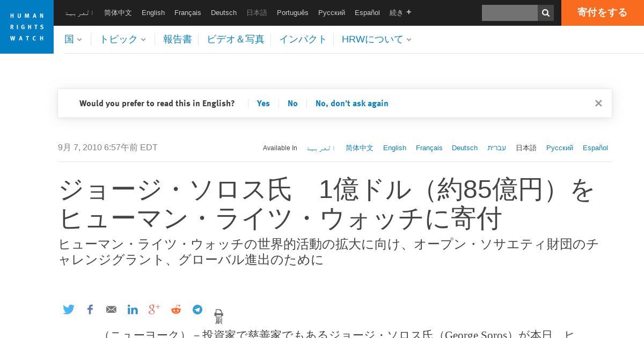Switch site to Español in top bar
644x338 pixels.
[368, 12]
